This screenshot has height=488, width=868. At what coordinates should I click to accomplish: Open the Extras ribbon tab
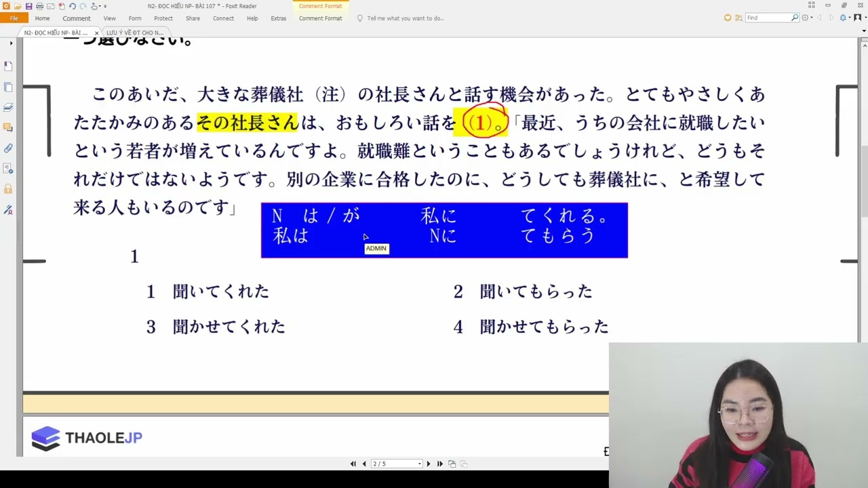279,18
